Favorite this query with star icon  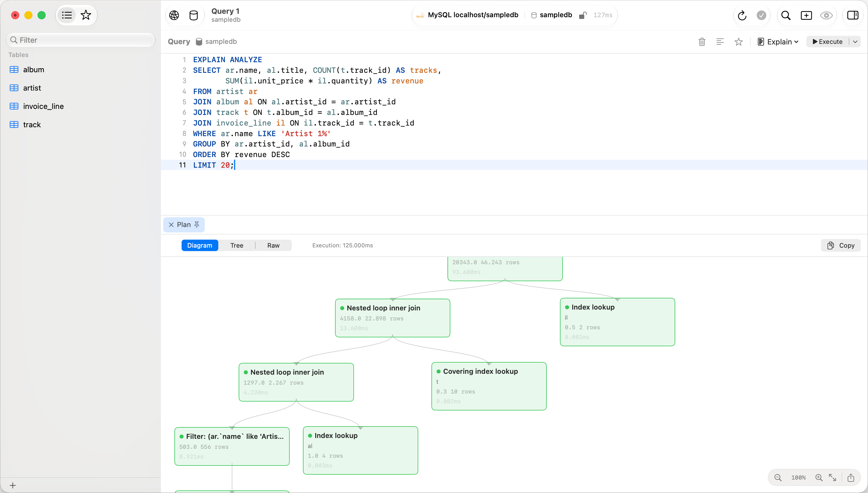(x=739, y=42)
